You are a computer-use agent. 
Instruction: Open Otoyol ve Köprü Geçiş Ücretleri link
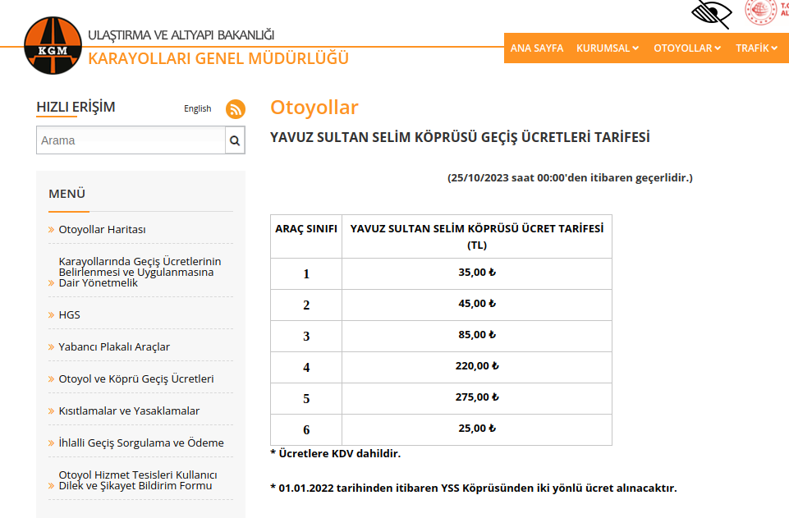[136, 379]
